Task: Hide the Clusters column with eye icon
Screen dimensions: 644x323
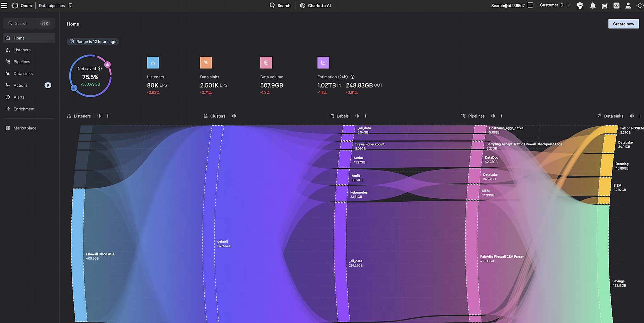Action: coord(234,116)
